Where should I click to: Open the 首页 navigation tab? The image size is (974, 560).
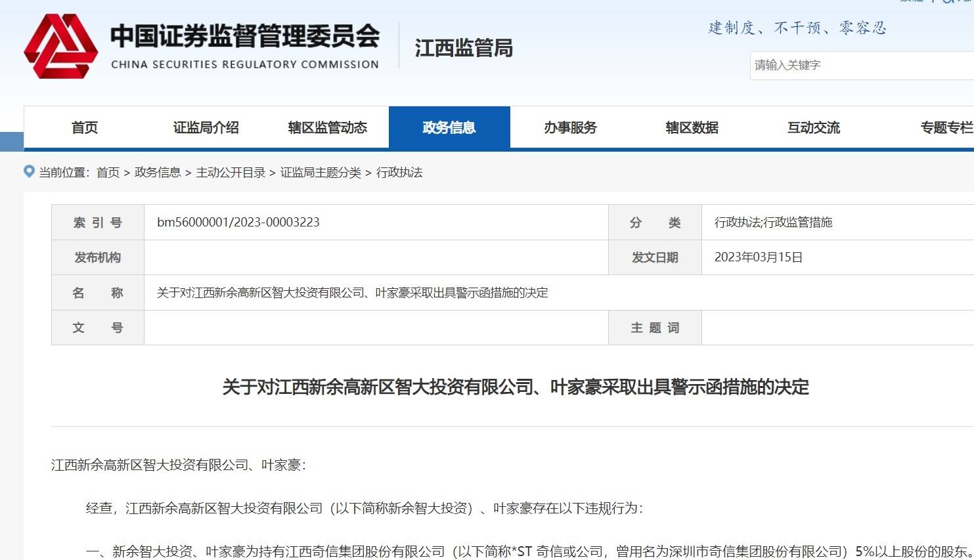click(85, 128)
